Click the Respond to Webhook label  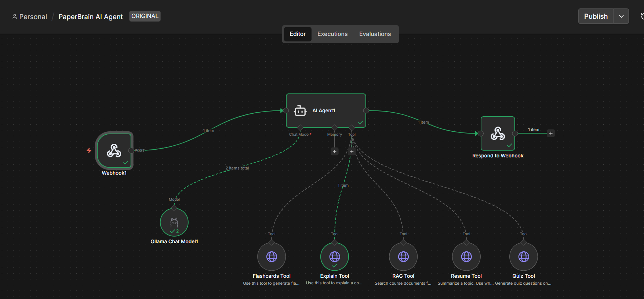498,156
